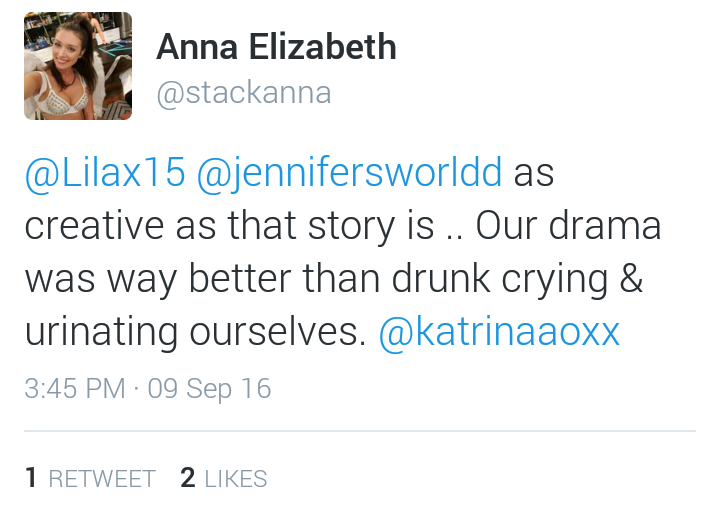
Task: Click the words 'drunk crying' in tweet
Action: click(500, 279)
